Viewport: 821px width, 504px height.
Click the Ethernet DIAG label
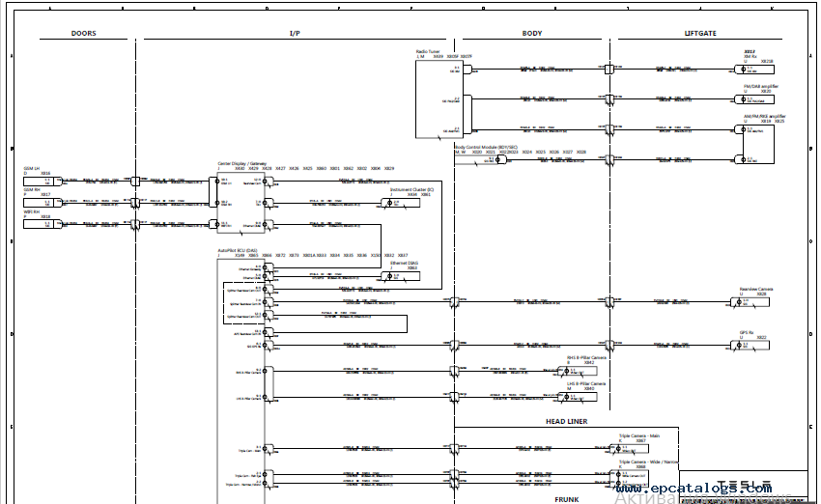(x=404, y=264)
